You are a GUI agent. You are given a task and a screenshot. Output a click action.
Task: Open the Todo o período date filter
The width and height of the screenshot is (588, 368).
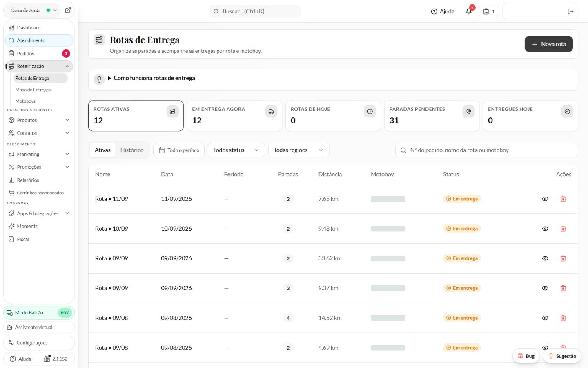click(179, 150)
